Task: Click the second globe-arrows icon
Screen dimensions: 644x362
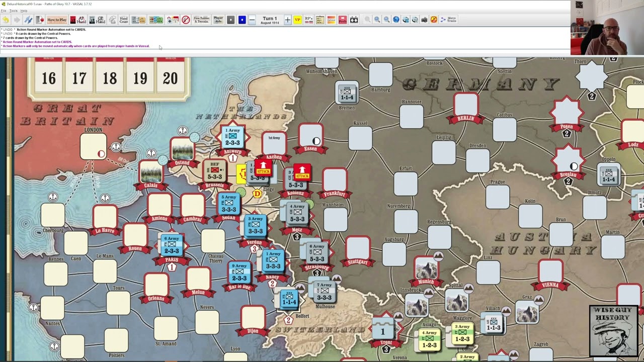Action: 415,20
